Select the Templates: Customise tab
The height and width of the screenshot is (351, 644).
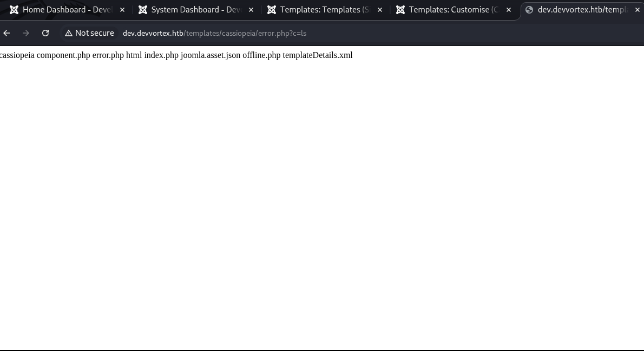pos(452,10)
